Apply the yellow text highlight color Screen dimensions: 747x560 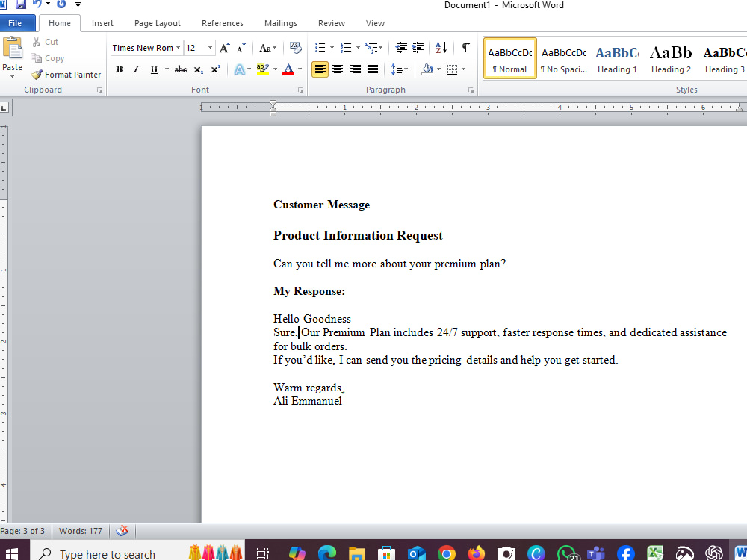262,70
